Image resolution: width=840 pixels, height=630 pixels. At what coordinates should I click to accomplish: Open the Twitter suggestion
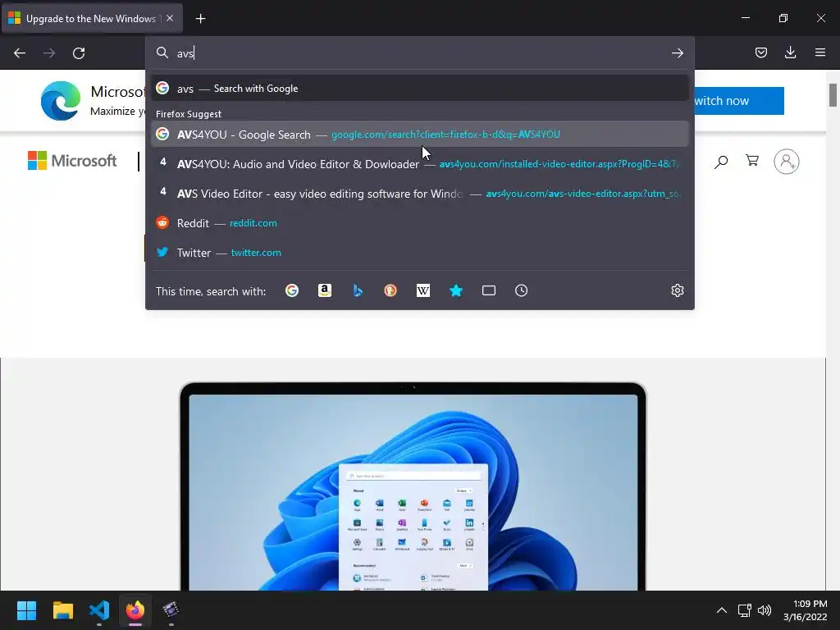[x=420, y=253]
